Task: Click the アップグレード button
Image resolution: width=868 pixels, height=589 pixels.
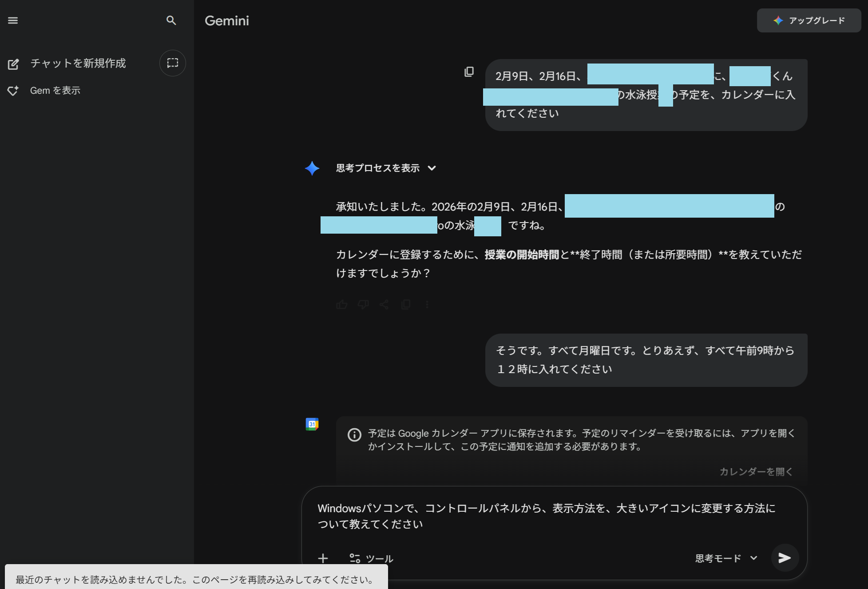Action: [x=809, y=20]
